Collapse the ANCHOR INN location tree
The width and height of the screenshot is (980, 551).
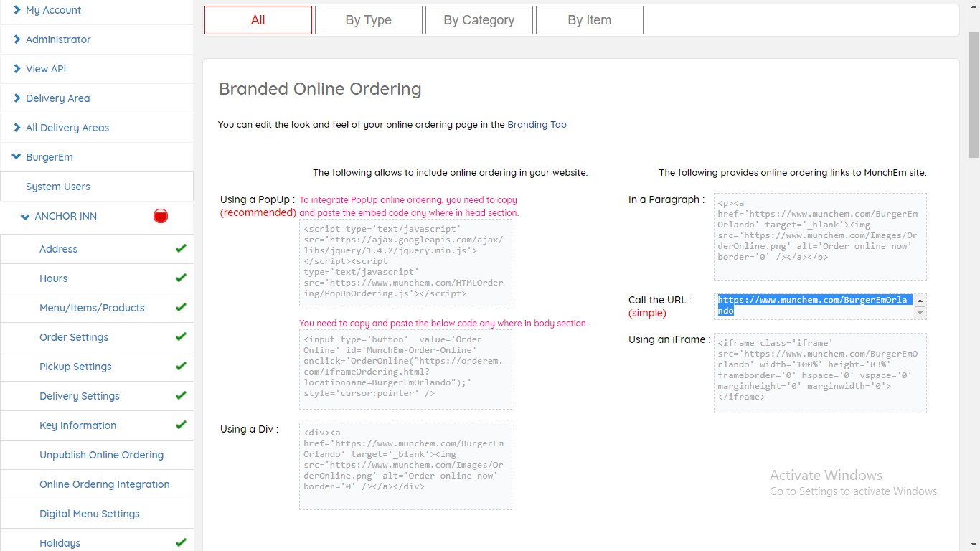tap(26, 216)
